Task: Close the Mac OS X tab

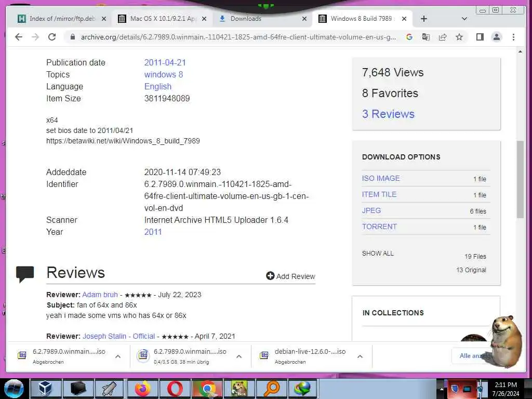Action: (x=204, y=19)
